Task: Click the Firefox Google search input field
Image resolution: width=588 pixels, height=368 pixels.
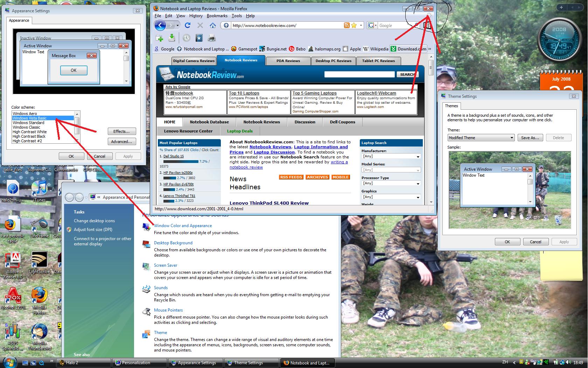Action: pos(396,25)
